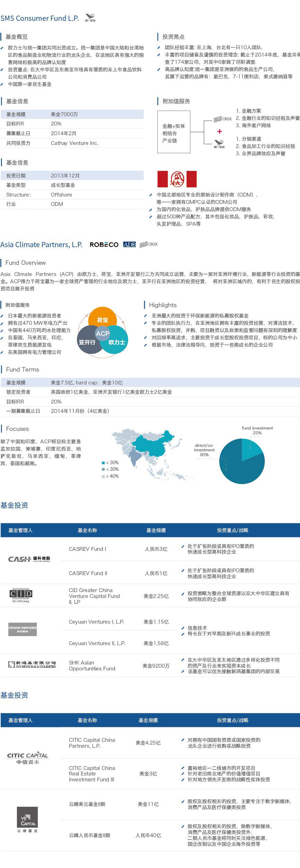Click the Asia Climate Partners, L.P. heading

41,245
